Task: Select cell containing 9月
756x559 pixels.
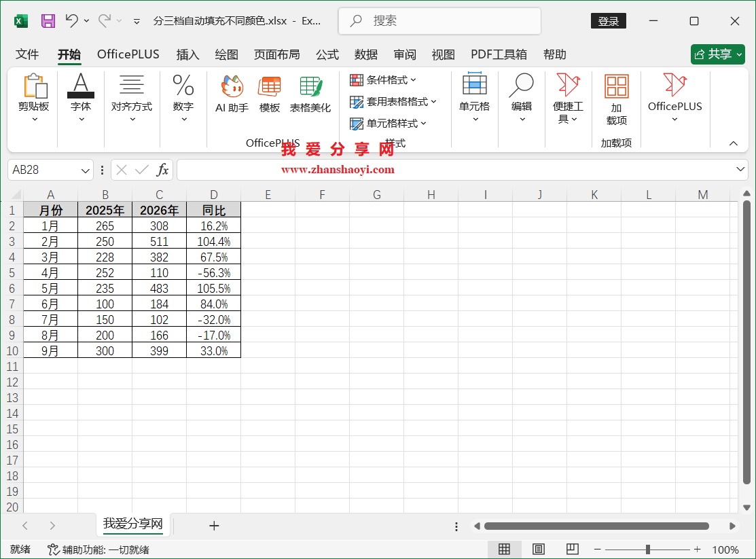Action: pos(51,350)
